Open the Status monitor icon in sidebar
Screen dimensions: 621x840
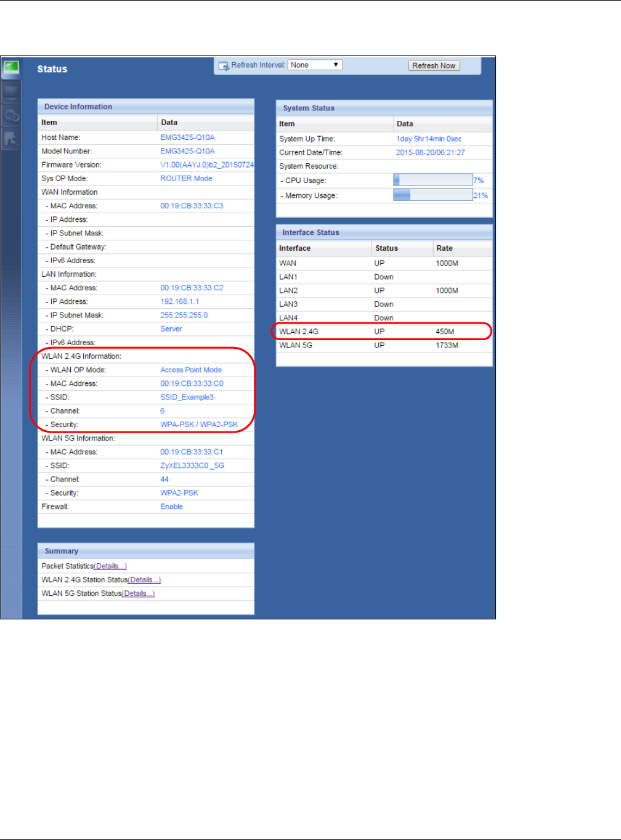coord(11,68)
